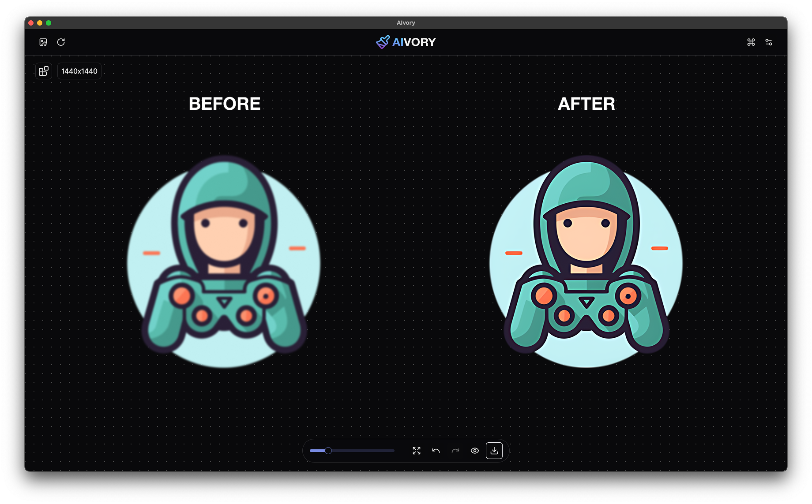Select the BEFORE image preview
Viewport: 812px width, 504px height.
point(224,261)
